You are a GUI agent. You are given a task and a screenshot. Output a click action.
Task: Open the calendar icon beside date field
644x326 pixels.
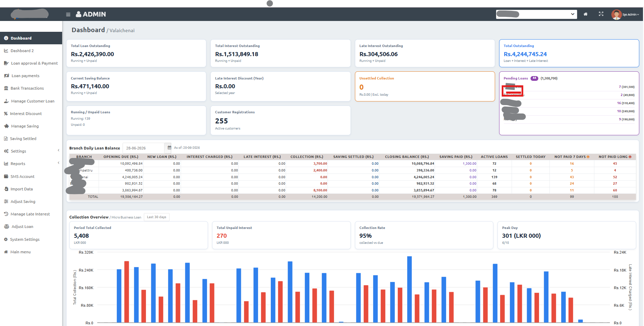pos(169,148)
